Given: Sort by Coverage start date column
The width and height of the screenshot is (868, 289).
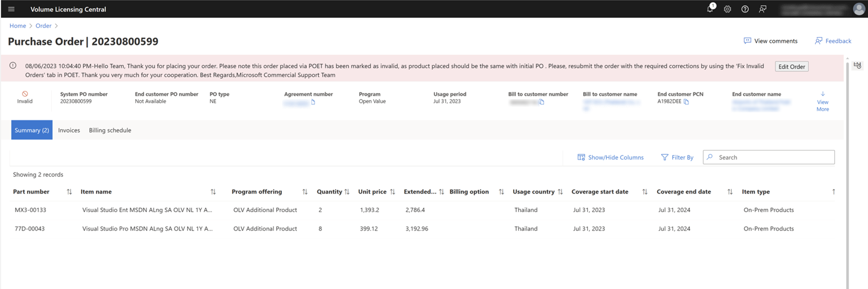Looking at the screenshot, I should point(645,192).
